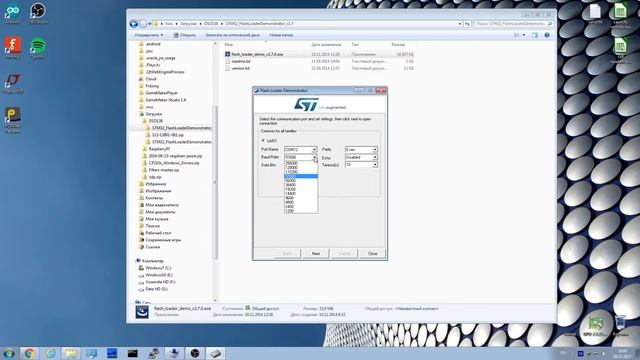
Task: Open the Упорядочить toolbar menu
Action: 149,35
